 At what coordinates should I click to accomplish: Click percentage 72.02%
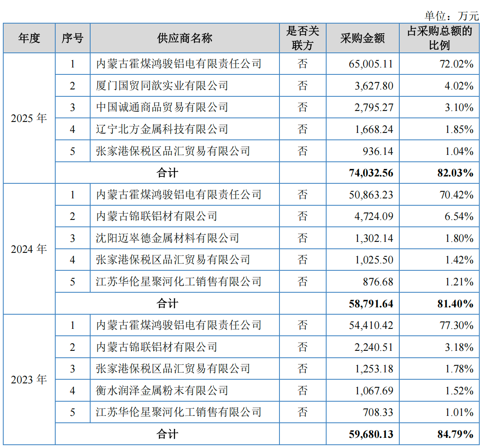456,64
